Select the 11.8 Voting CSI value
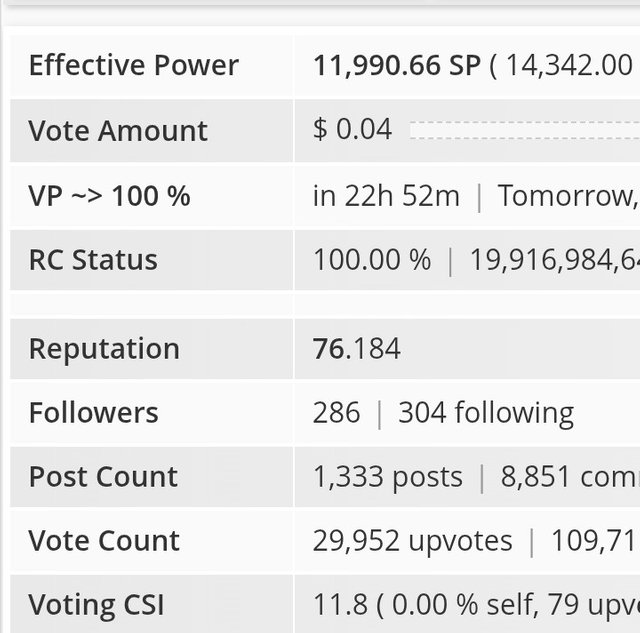640x633 pixels. click(334, 605)
